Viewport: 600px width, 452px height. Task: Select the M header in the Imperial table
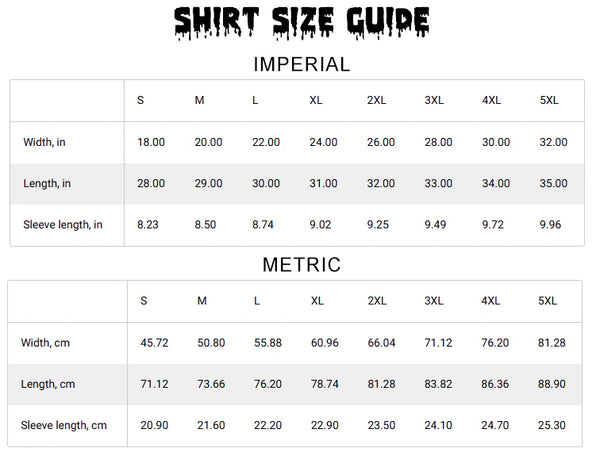[x=199, y=101]
